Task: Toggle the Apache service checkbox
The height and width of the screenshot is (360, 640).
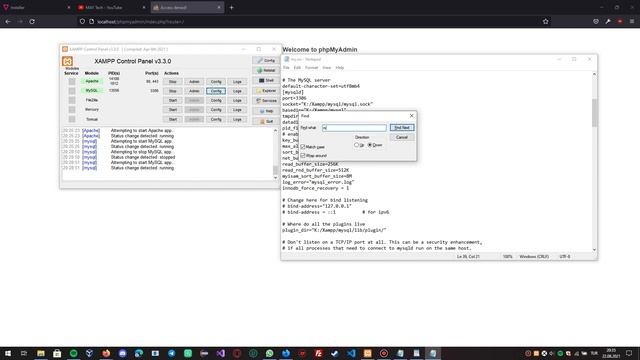Action: click(x=72, y=81)
